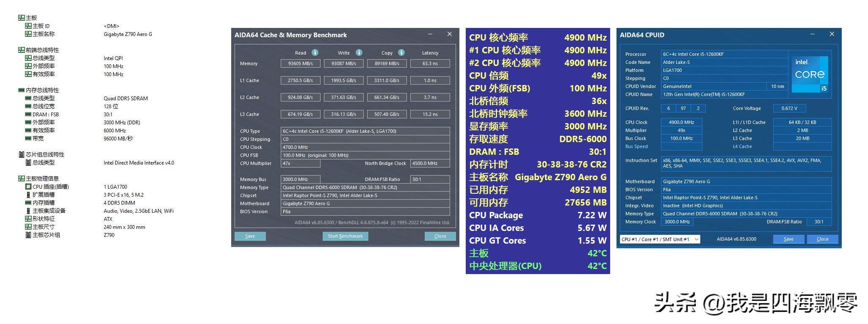868x324 pixels.
Task: Click the CPU Type field in benchmark
Action: click(x=365, y=131)
